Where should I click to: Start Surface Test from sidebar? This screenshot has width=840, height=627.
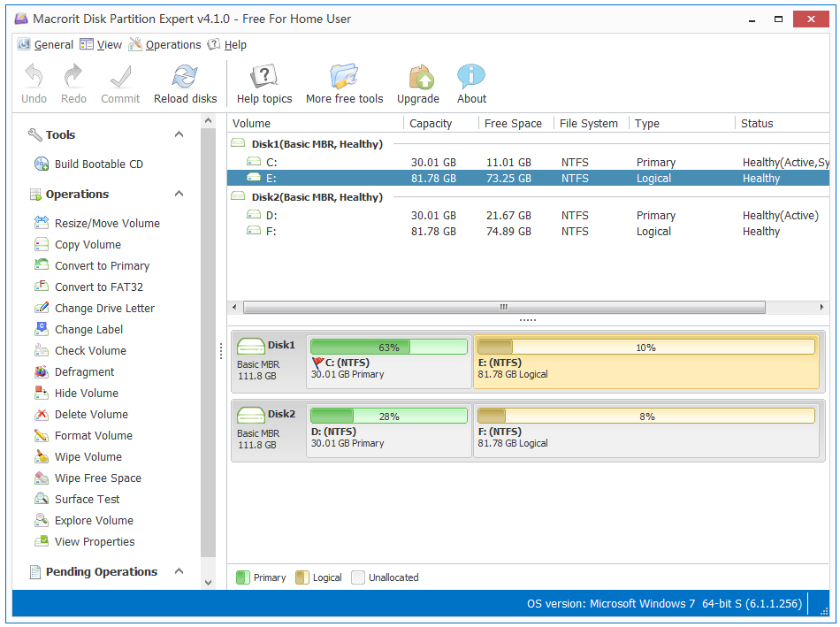click(87, 500)
